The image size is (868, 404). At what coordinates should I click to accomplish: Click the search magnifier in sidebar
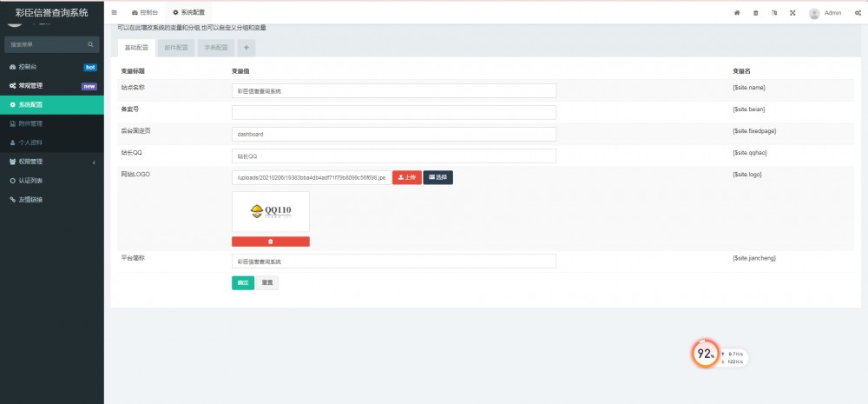coord(89,44)
